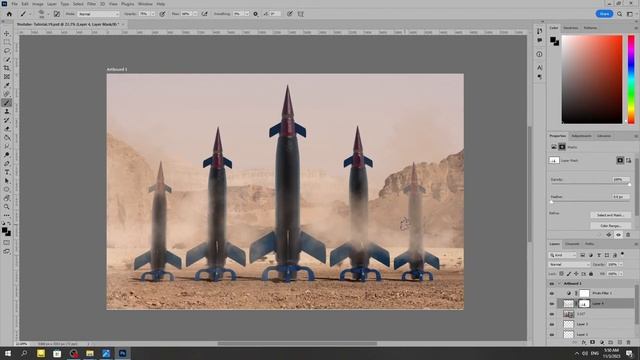The height and width of the screenshot is (360, 640).
Task: Switch to the Channels tab
Action: [572, 244]
